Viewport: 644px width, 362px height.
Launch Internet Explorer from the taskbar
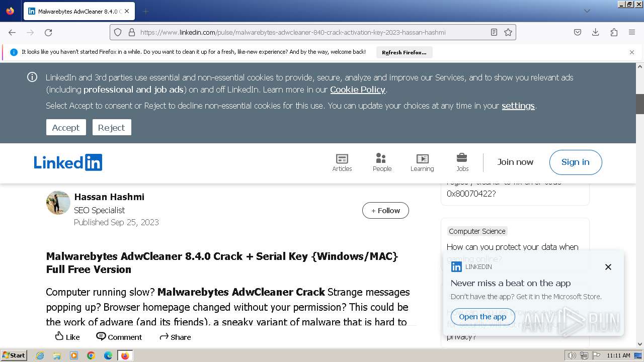(40, 355)
